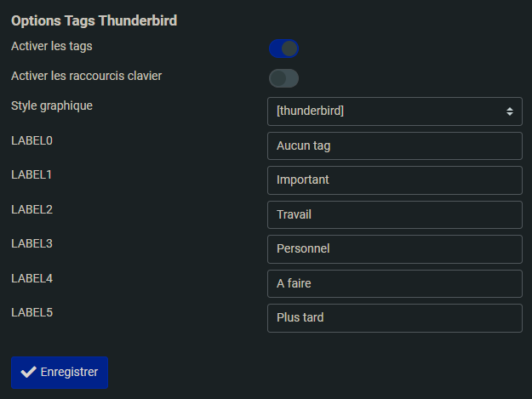This screenshot has height=399, width=532.
Task: Click the Activer les tags label
Action: click(52, 45)
